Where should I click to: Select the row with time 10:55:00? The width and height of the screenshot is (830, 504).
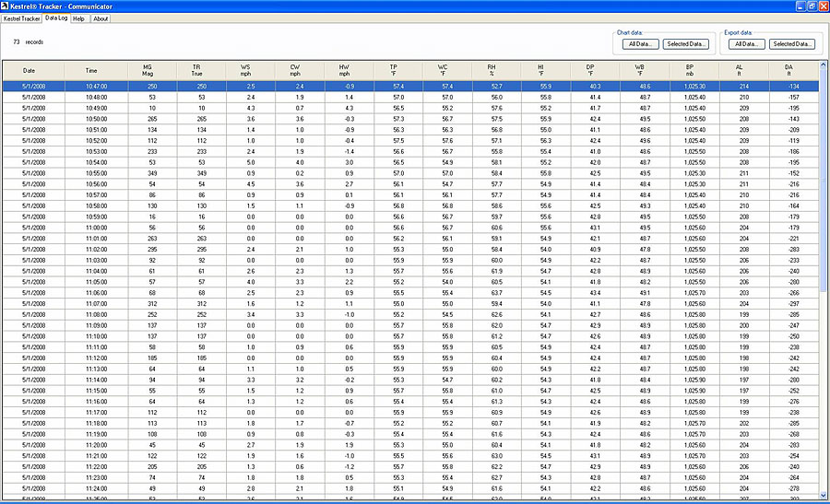pyautogui.click(x=410, y=173)
